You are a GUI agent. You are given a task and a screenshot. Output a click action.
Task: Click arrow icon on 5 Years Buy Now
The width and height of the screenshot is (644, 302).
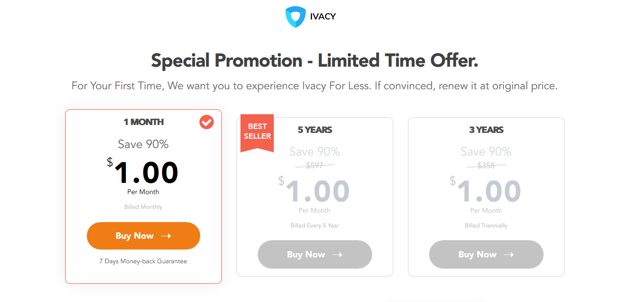coord(337,255)
